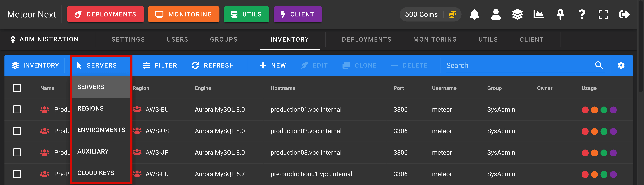Open the DEPLOYMENTS administration tab
The image size is (644, 185).
[x=366, y=39]
